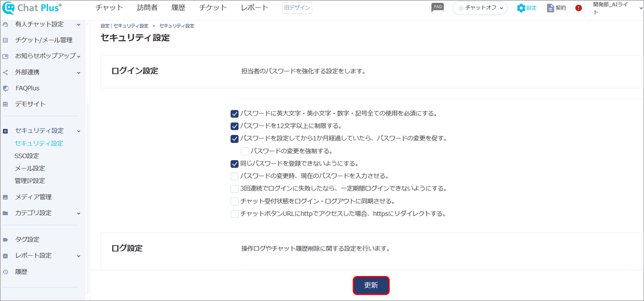
Task: Click the 有人チャット設定 headset icon
Action: click(5, 24)
